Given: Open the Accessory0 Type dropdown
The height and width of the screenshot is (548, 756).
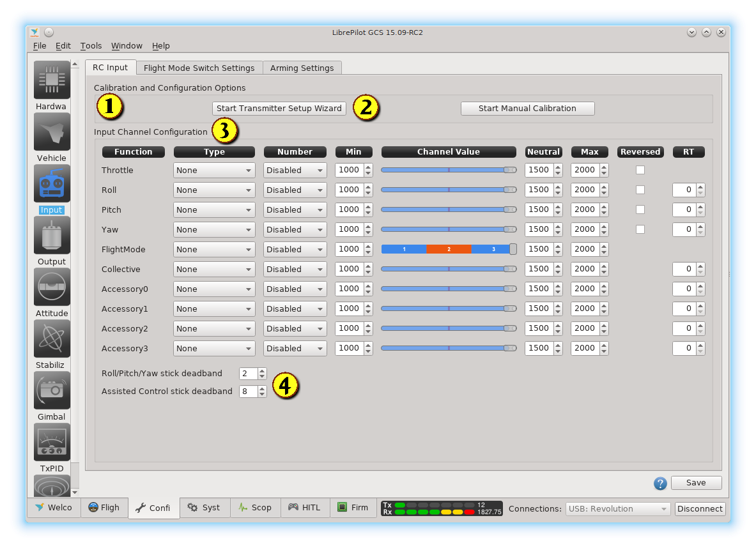Looking at the screenshot, I should pyautogui.click(x=214, y=289).
